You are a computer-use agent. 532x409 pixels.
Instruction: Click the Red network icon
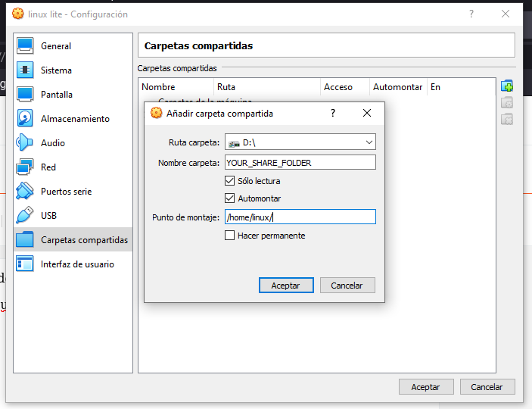pyautogui.click(x=25, y=167)
